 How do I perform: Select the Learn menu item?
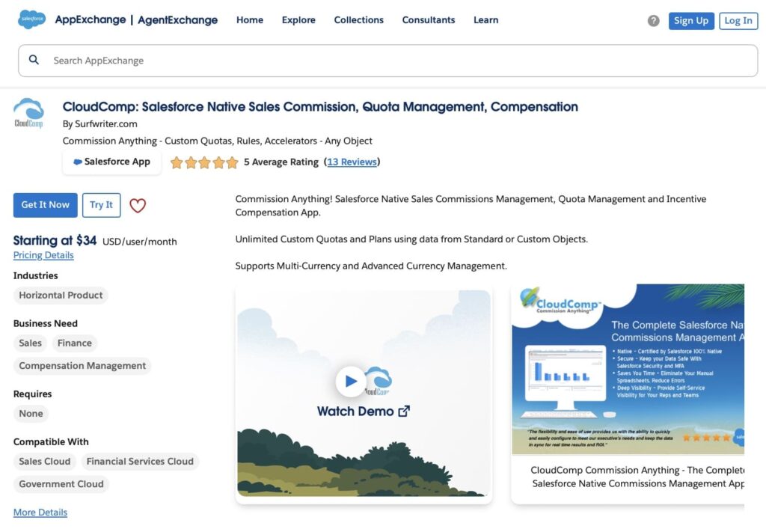click(x=486, y=20)
